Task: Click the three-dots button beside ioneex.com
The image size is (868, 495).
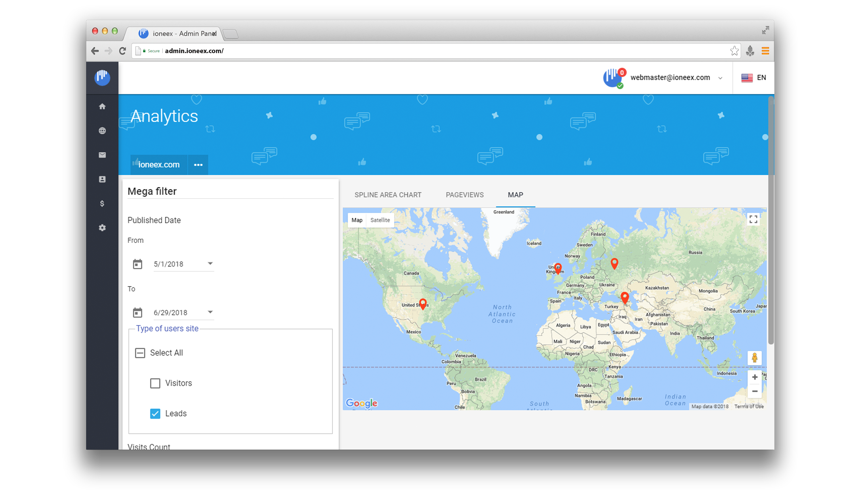Action: [198, 165]
